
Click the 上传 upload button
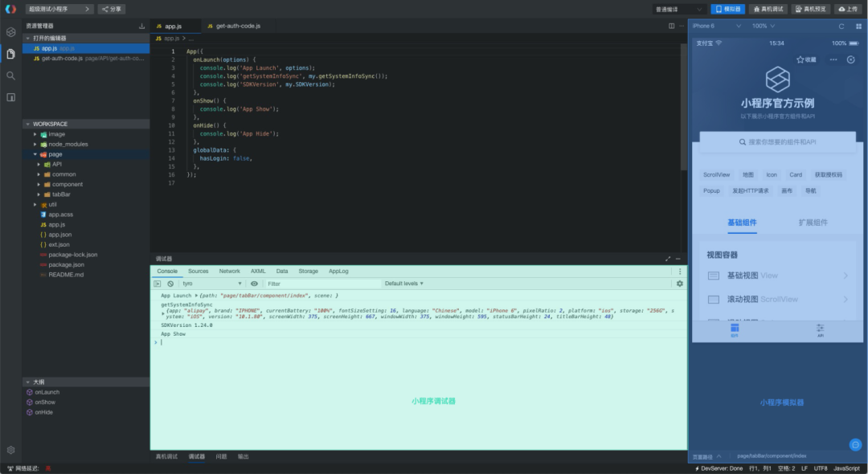point(848,9)
